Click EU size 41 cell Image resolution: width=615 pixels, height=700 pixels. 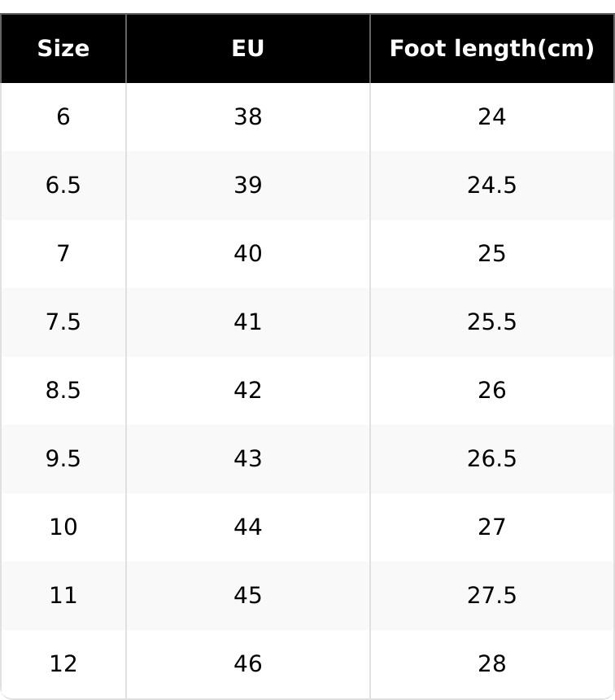248,322
